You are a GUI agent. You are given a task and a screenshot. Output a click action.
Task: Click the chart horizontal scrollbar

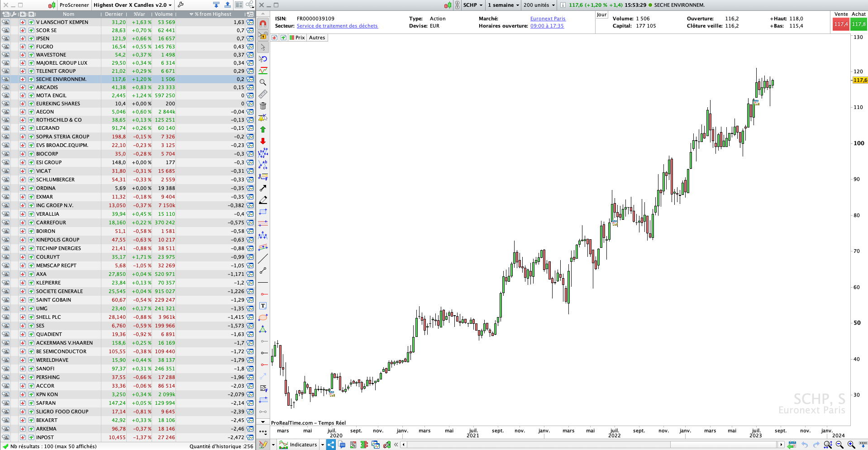point(591,445)
